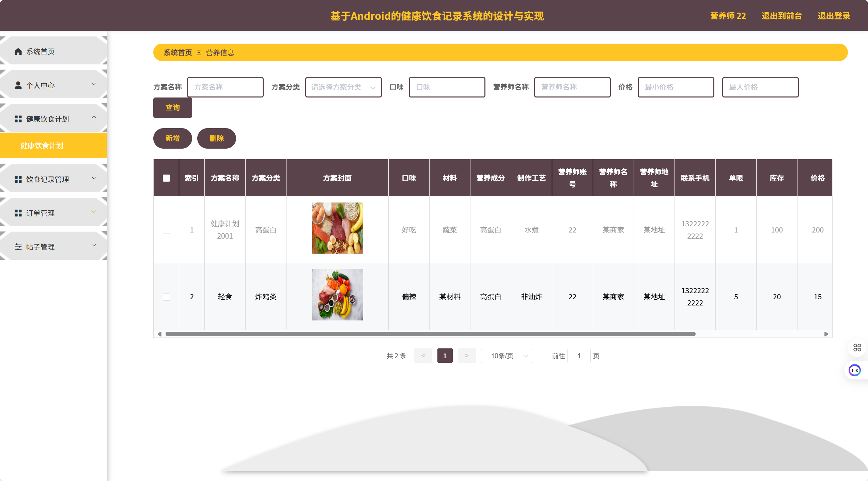The height and width of the screenshot is (481, 868).
Task: Click the grid icon beside 订单管理
Action: point(18,213)
